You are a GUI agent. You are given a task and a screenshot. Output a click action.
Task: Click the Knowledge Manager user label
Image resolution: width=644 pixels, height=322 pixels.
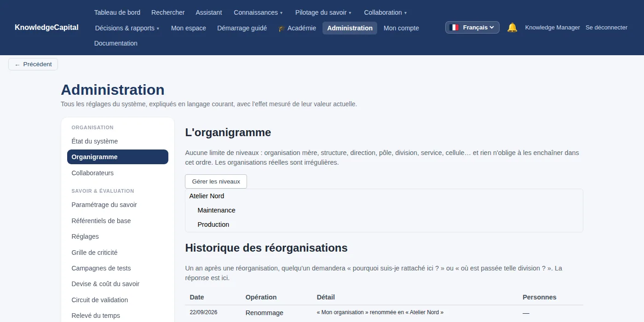[552, 28]
